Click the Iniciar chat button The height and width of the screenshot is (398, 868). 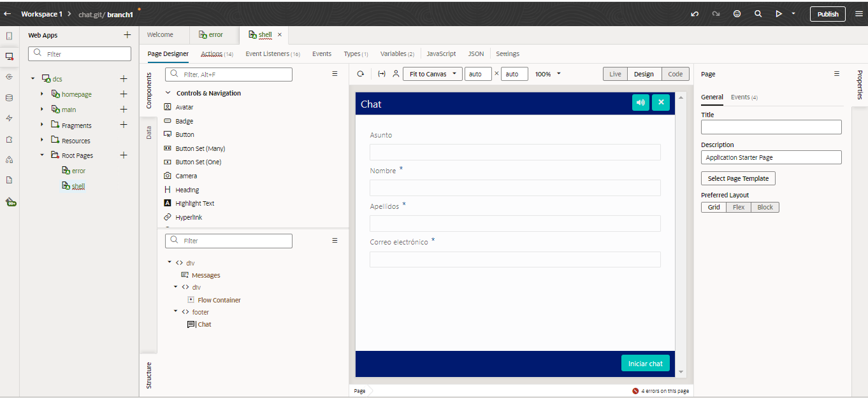[646, 363]
